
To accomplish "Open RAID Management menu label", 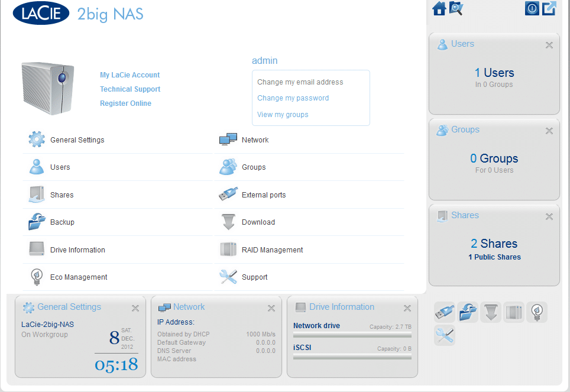I will pos(272,250).
